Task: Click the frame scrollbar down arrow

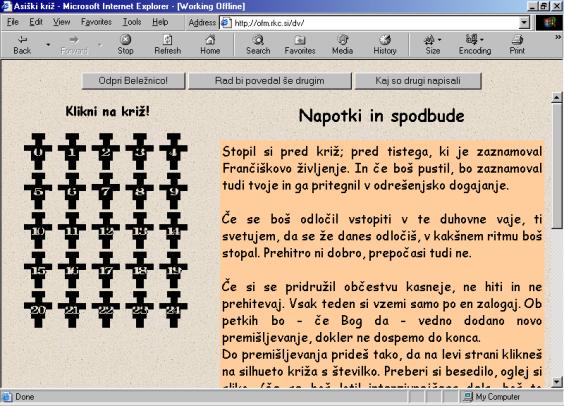Action: (557, 382)
